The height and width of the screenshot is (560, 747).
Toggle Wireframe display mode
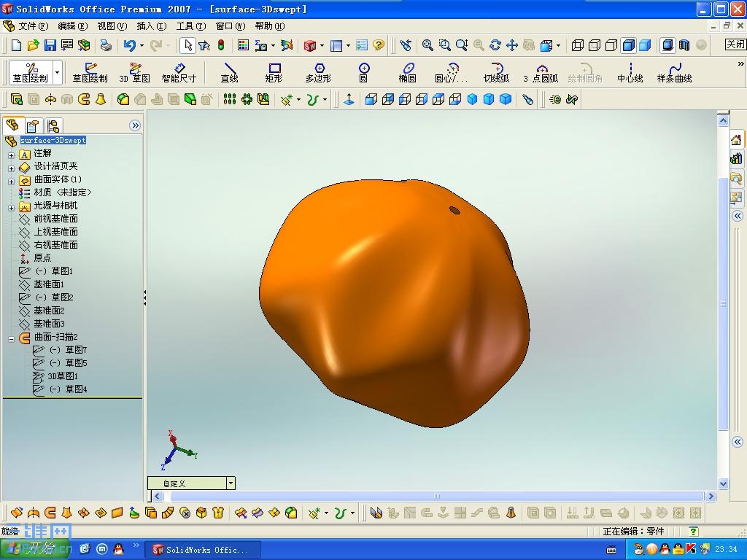(x=578, y=45)
